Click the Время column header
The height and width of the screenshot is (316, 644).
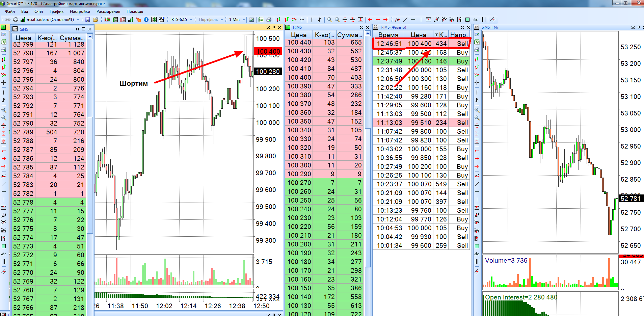[388, 35]
